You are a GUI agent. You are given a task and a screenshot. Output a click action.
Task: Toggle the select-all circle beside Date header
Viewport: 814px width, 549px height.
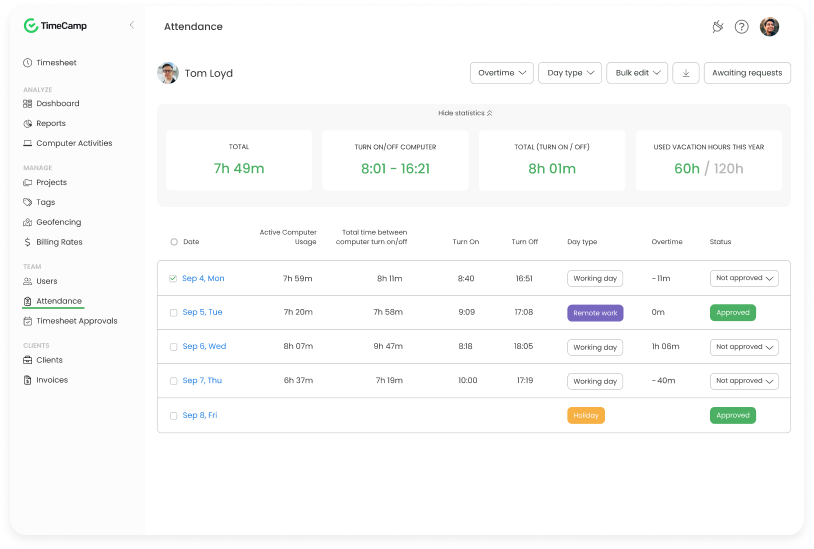click(174, 242)
